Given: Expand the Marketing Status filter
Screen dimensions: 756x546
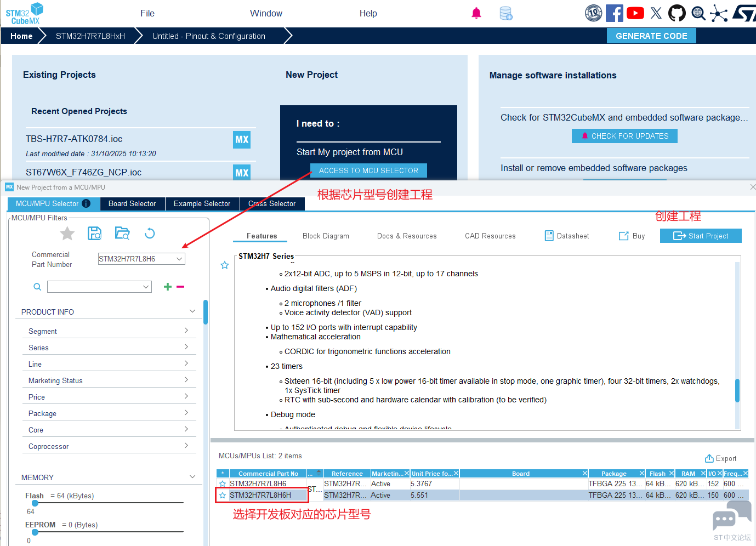Looking at the screenshot, I should 186,380.
